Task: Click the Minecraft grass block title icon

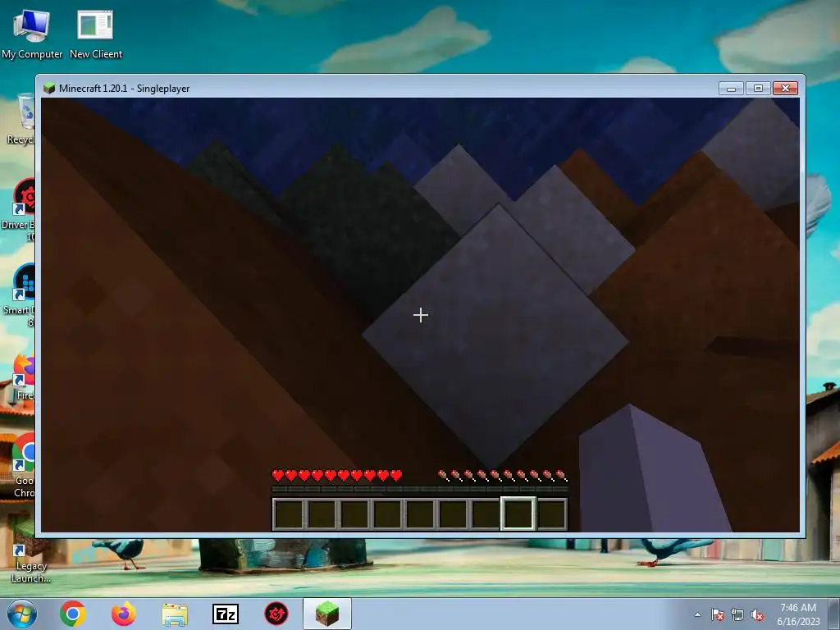Action: coord(49,88)
